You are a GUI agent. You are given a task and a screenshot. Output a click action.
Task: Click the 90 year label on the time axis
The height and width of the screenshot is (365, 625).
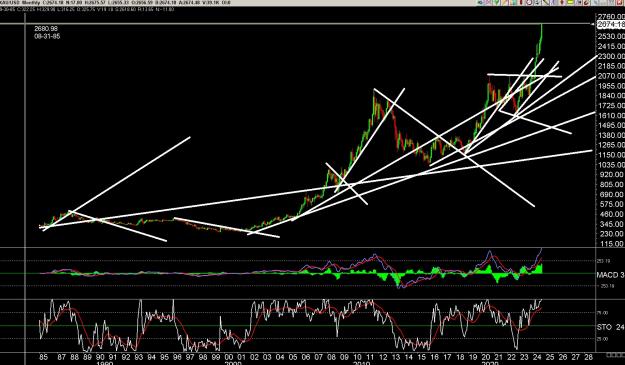[100, 357]
